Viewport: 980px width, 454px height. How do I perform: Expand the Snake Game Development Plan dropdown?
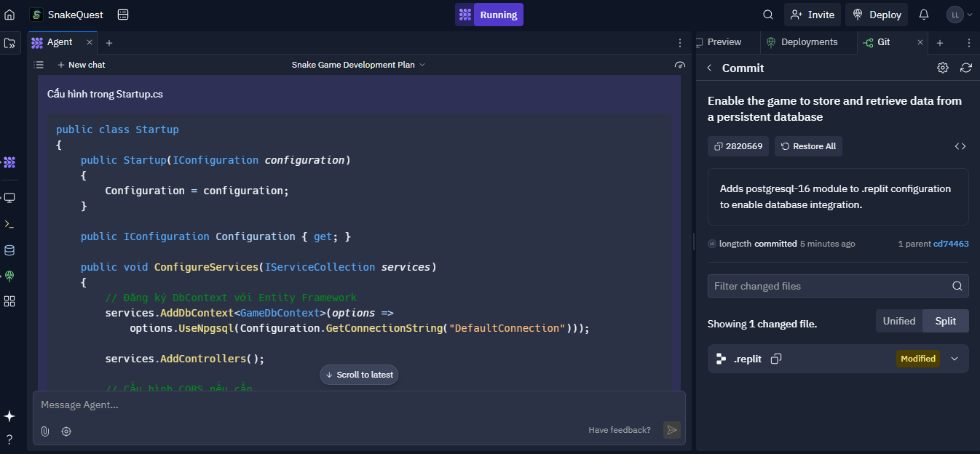coord(358,65)
